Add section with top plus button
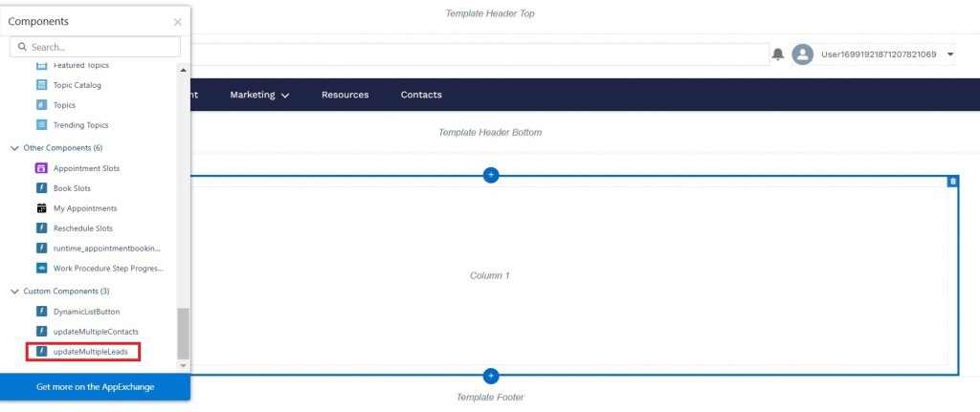Screen dimensions: 980x412 [491, 176]
